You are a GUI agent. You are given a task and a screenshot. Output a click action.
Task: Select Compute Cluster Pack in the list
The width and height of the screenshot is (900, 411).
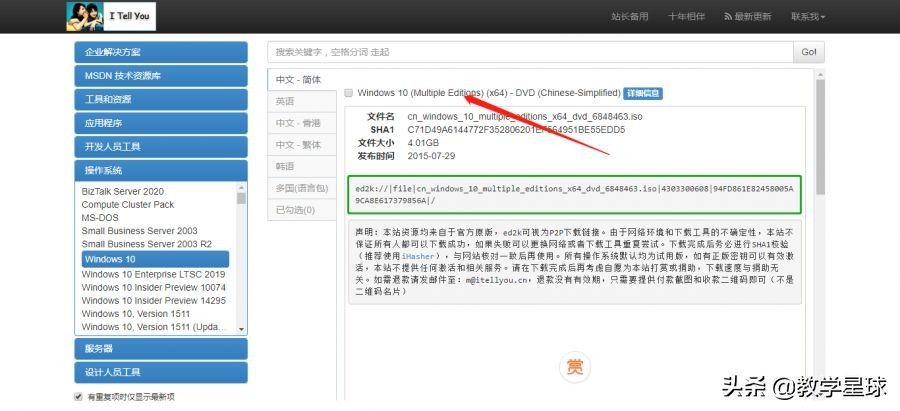pos(127,205)
